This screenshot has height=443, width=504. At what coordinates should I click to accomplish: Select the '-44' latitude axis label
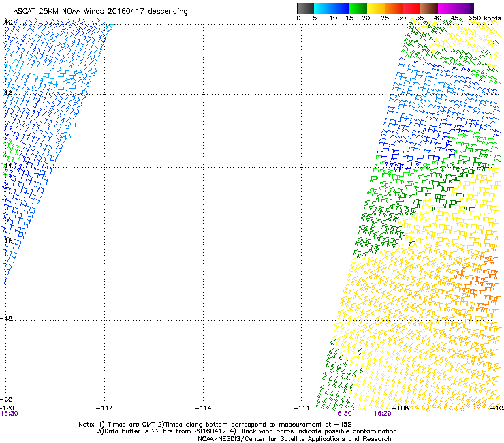click(x=6, y=166)
